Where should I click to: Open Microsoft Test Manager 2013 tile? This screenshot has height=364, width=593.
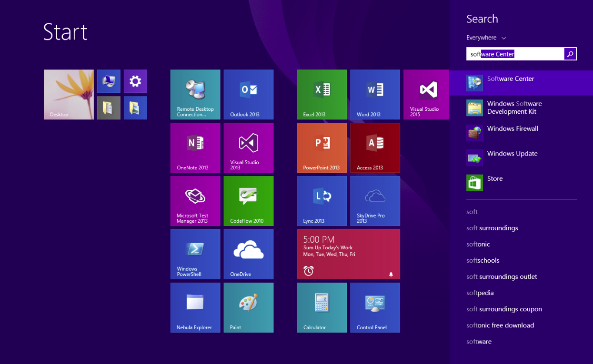(x=195, y=201)
